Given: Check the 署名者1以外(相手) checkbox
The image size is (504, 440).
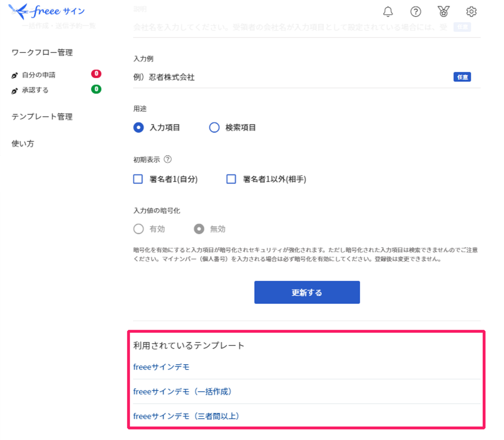Looking at the screenshot, I should [x=231, y=179].
